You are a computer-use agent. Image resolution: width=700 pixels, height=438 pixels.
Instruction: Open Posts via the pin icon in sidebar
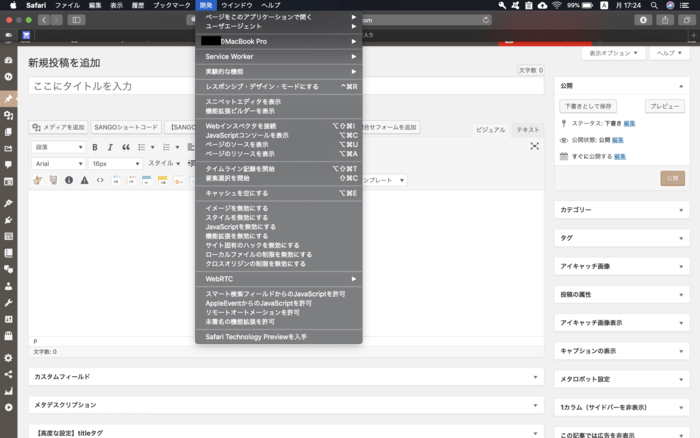click(8, 99)
